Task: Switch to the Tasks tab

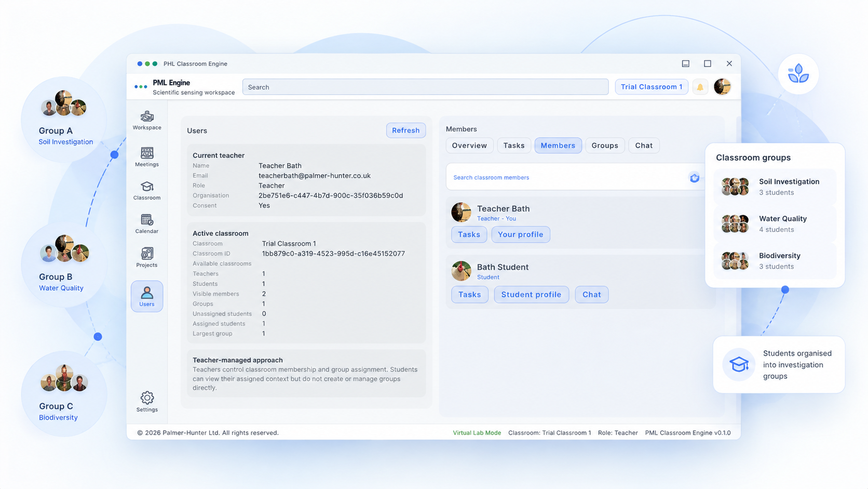Action: 514,146
